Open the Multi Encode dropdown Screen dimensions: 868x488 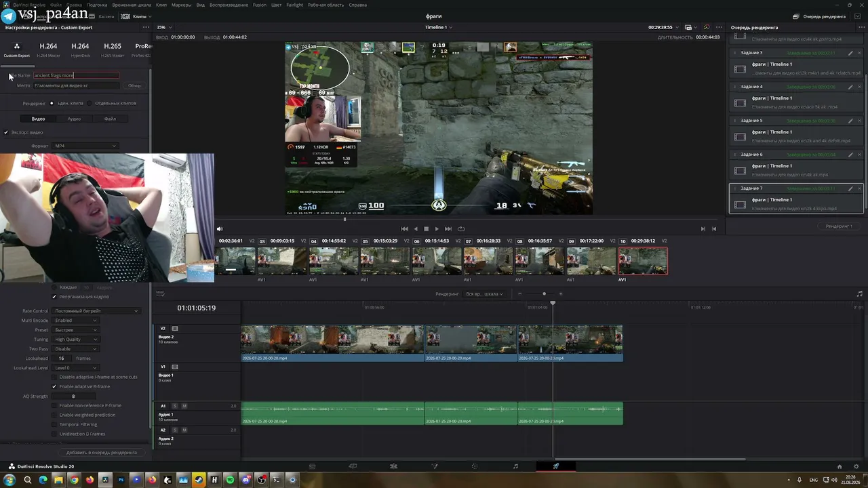[x=75, y=321]
